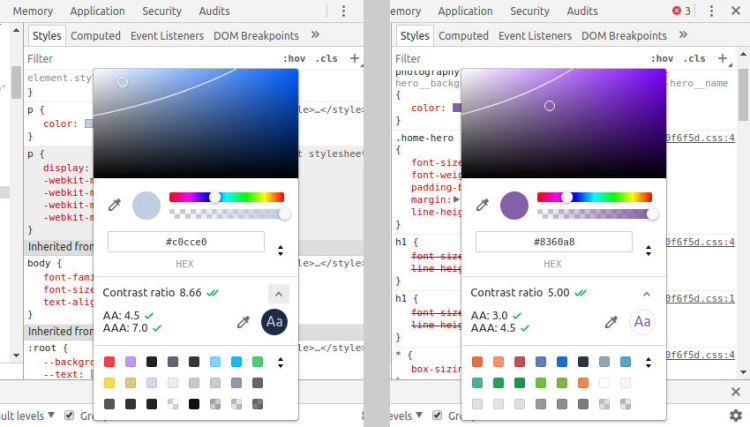The width and height of the screenshot is (750, 427).
Task: Click the right styles pane scrollbar
Action: pos(743,95)
